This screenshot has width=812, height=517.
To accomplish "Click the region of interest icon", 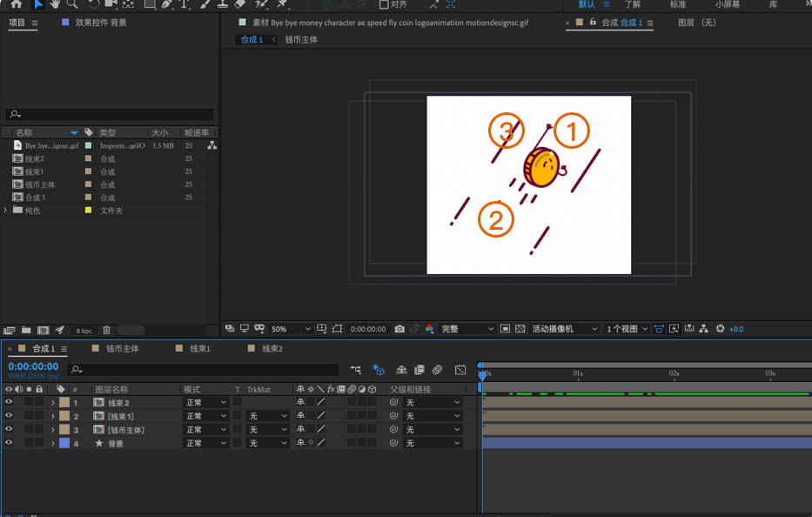I will (506, 329).
